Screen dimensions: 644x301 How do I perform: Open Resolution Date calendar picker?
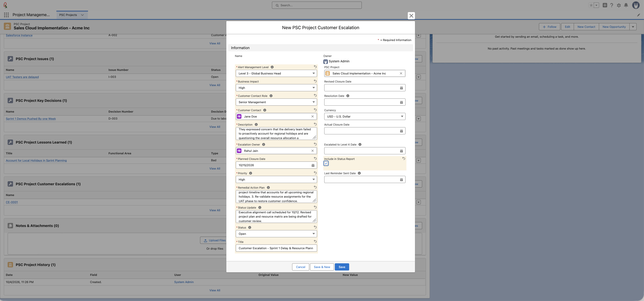pyautogui.click(x=401, y=102)
